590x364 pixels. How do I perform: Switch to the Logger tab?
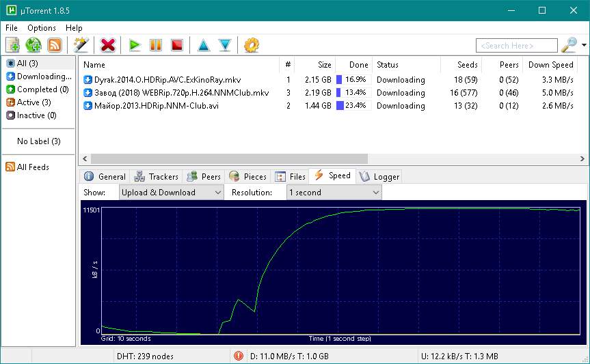tap(379, 176)
